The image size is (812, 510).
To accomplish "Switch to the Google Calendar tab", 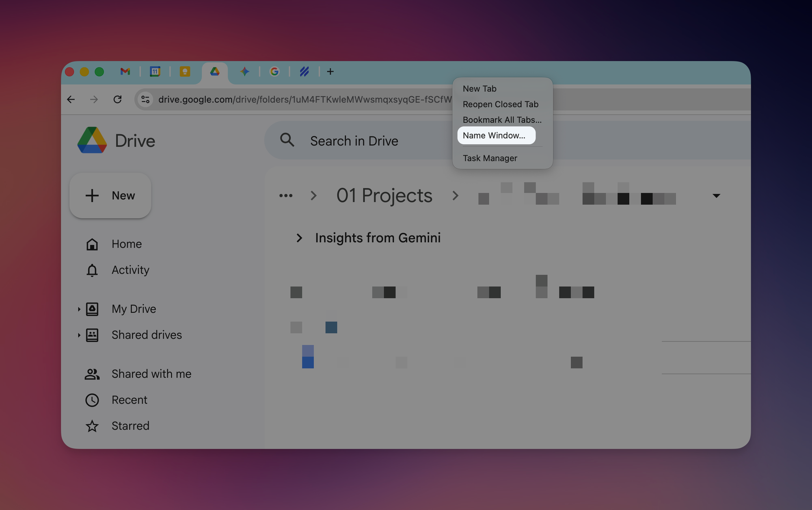I will [x=155, y=72].
